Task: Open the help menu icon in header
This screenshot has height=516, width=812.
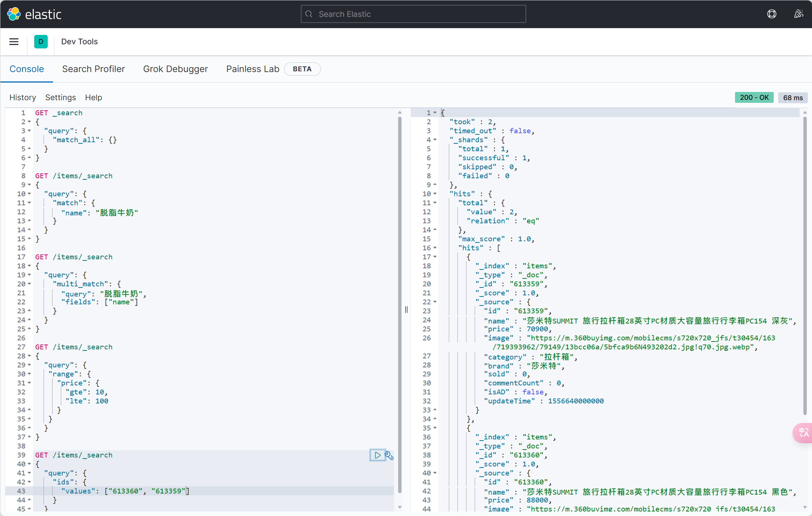Action: click(x=771, y=14)
